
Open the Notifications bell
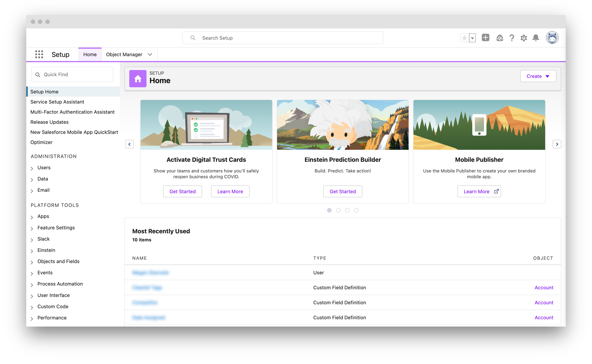(x=536, y=38)
